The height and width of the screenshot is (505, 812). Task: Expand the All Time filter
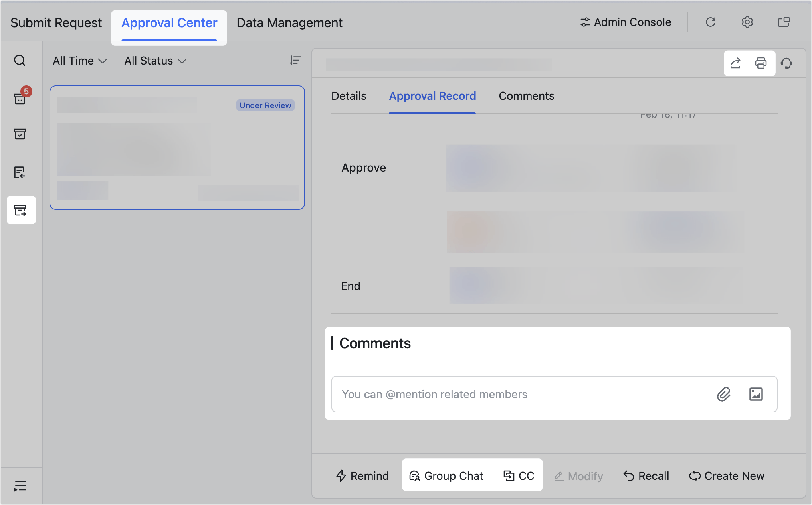tap(79, 61)
